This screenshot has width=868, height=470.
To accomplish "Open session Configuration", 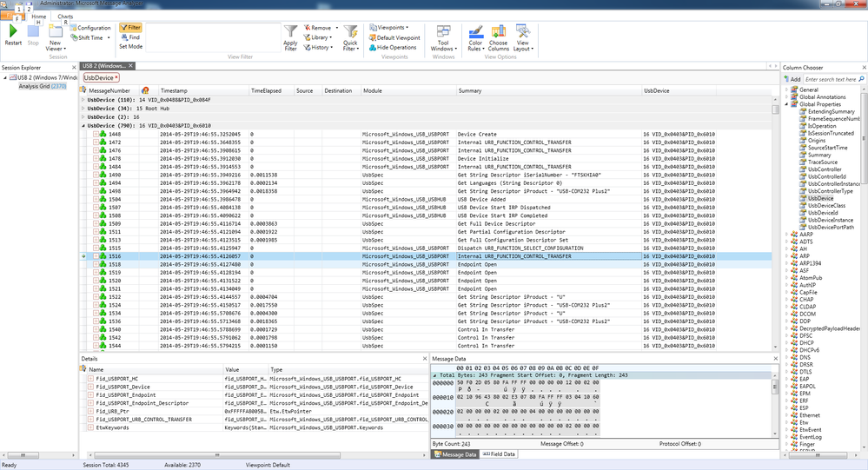I will pos(90,28).
